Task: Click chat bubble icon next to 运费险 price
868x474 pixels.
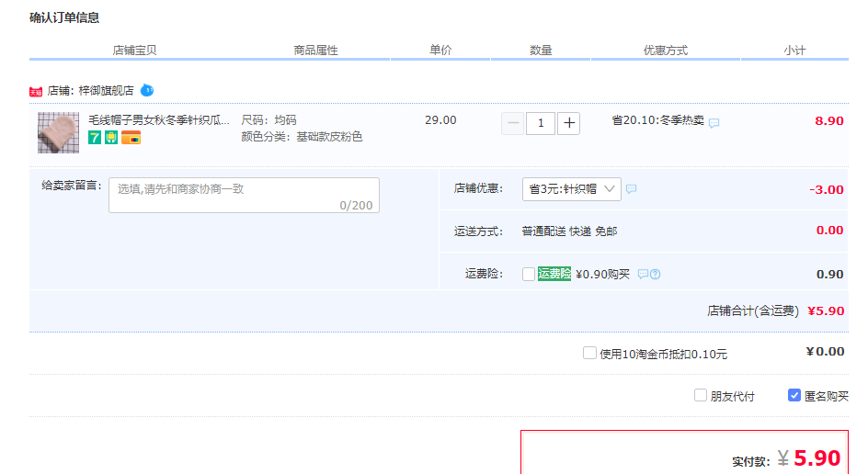Action: 643,274
